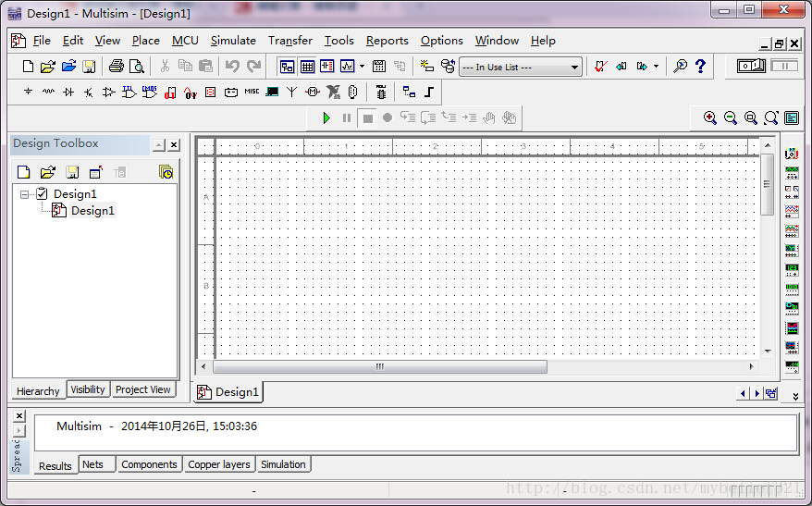Screen dimensions: 812x506
Task: Place an MCU chip component
Action: [381, 93]
